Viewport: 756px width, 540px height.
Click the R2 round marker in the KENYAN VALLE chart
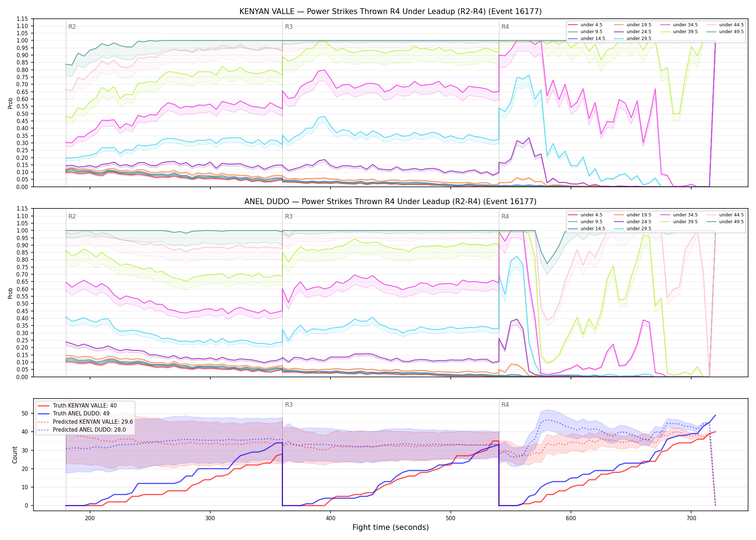[x=72, y=27]
